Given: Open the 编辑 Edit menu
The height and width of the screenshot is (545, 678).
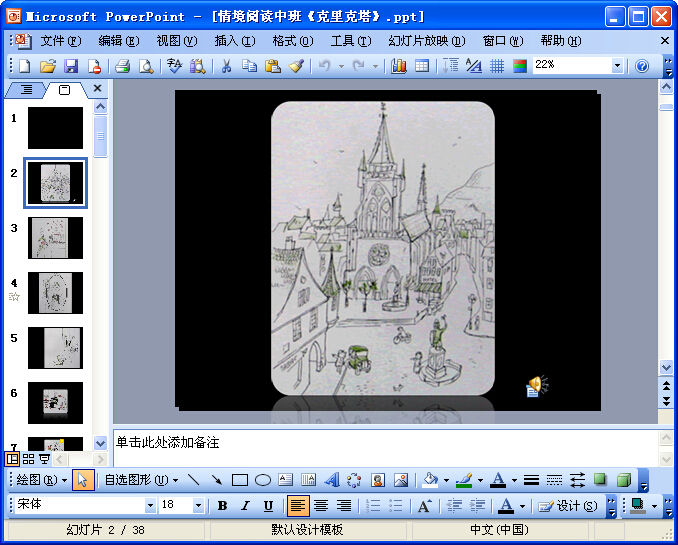Looking at the screenshot, I should (118, 41).
